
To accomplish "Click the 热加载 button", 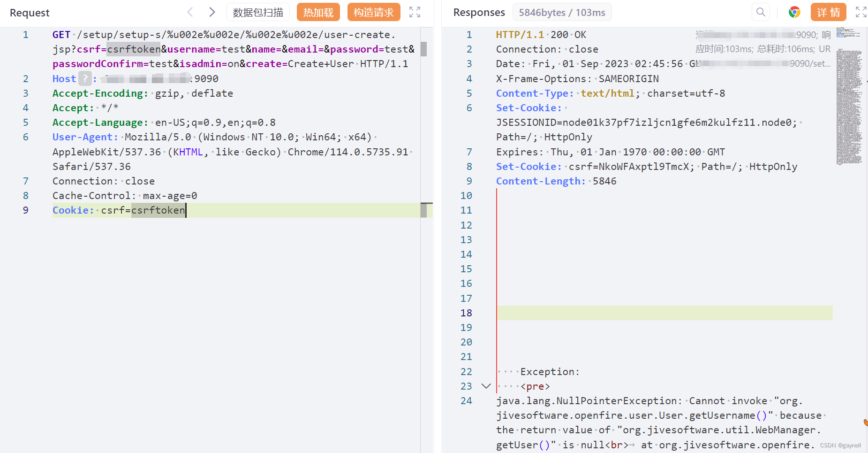I will pyautogui.click(x=318, y=12).
